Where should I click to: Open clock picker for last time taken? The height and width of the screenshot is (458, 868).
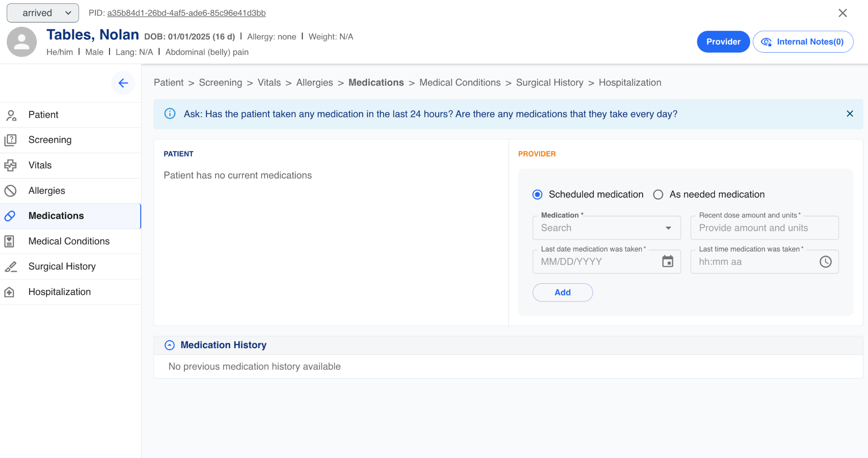point(825,262)
